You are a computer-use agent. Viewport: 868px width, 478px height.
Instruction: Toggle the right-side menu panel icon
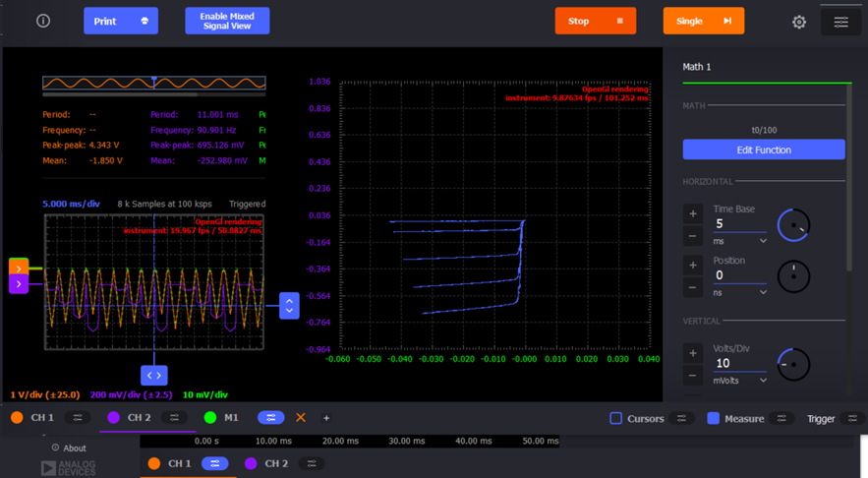pyautogui.click(x=840, y=22)
